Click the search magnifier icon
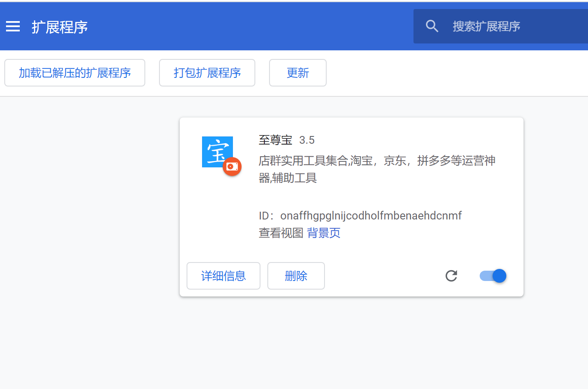 (x=432, y=26)
